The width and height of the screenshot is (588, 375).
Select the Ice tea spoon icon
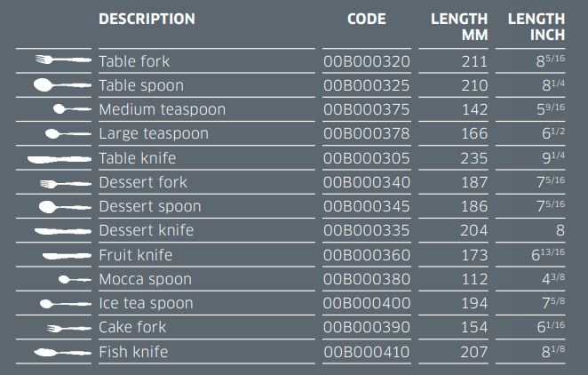coord(65,304)
